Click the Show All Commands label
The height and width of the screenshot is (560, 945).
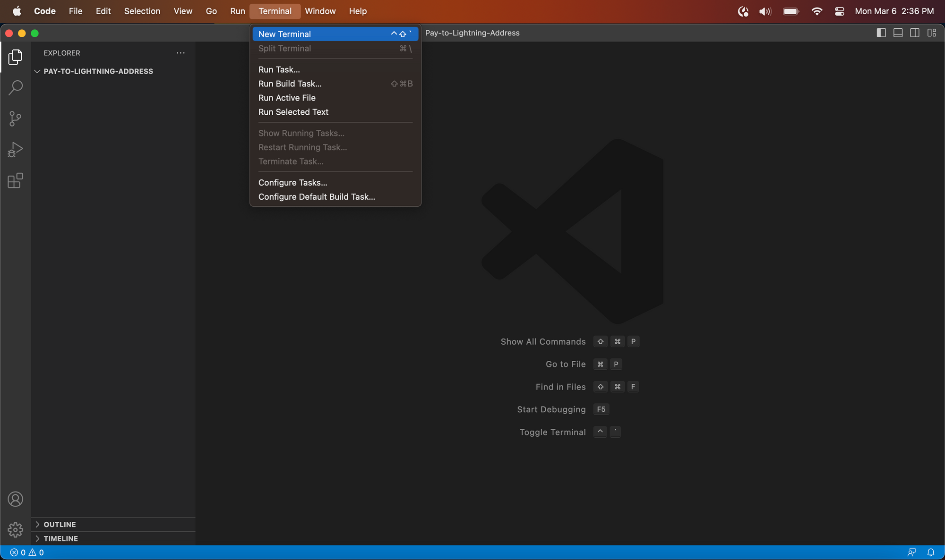click(543, 341)
